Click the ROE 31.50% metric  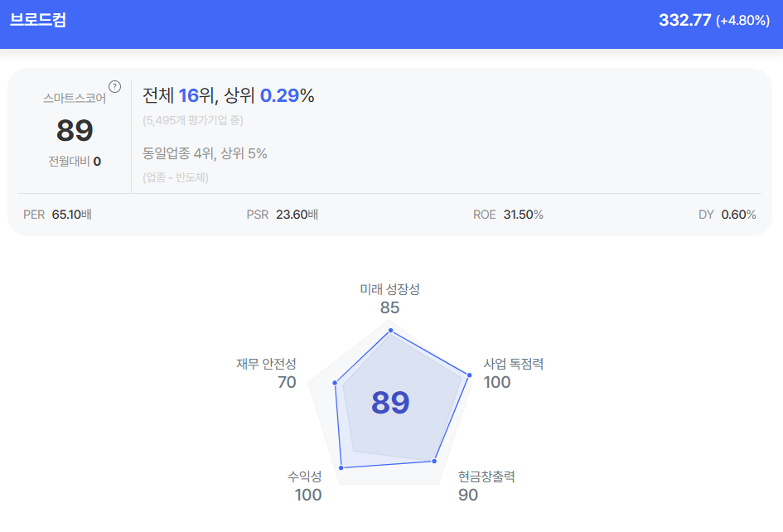pos(508,215)
